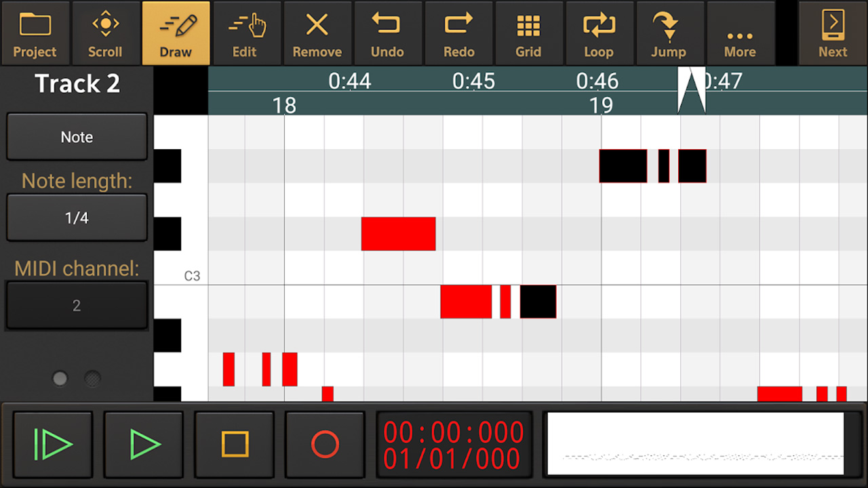Undo the last note edit
This screenshot has width=868, height=488.
388,33
